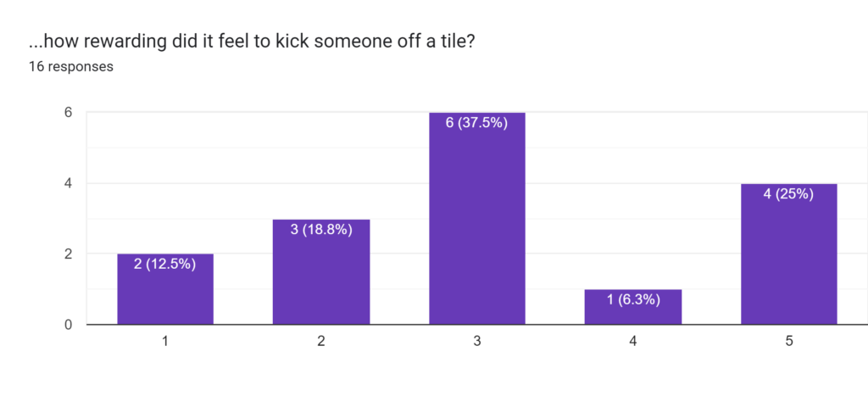
Task: Click x-axis label 2 below the chart
Action: point(321,340)
